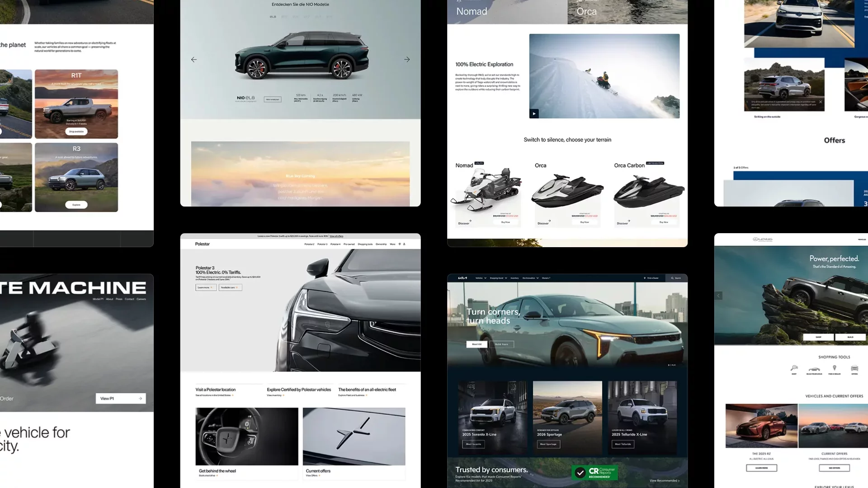This screenshot has height=488, width=868.
Task: Open Kia Inventory menu item
Action: click(514, 278)
